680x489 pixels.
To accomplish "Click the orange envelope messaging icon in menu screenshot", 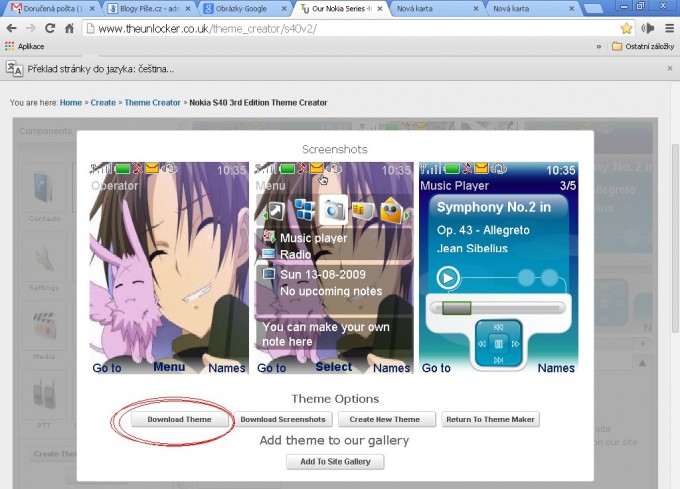I will point(391,211).
